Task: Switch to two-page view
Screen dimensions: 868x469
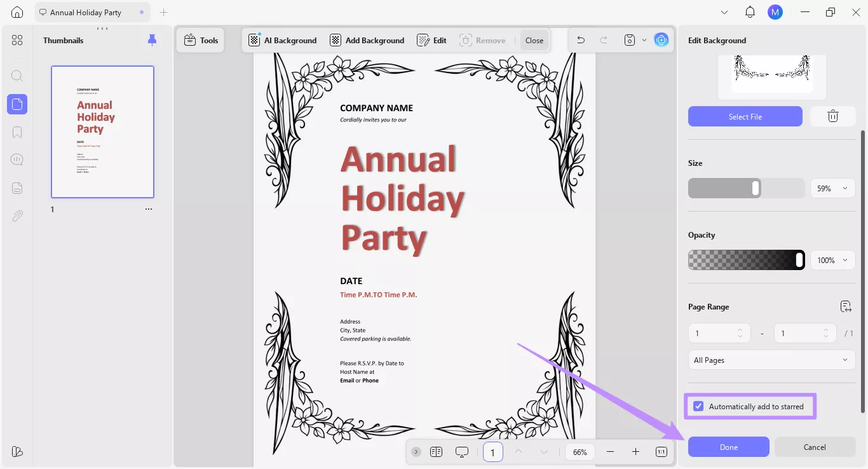Action: (437, 452)
